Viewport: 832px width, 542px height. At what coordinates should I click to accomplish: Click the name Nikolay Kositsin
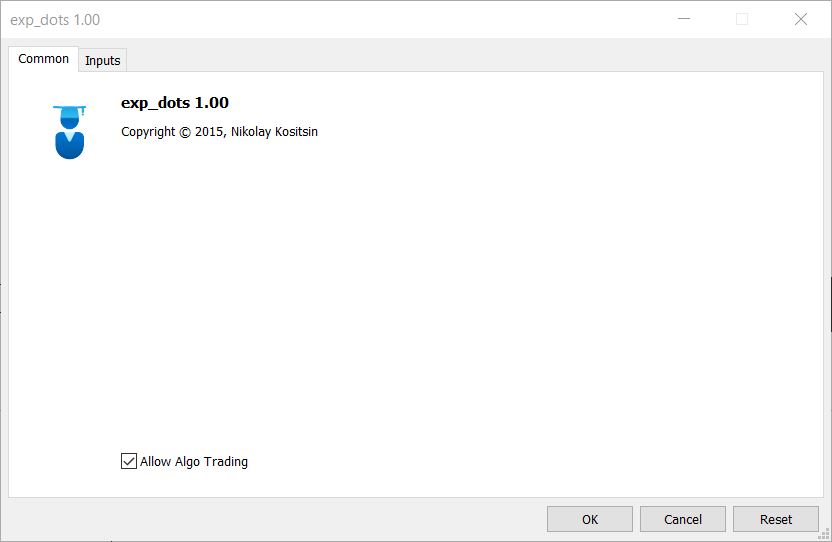click(x=274, y=132)
